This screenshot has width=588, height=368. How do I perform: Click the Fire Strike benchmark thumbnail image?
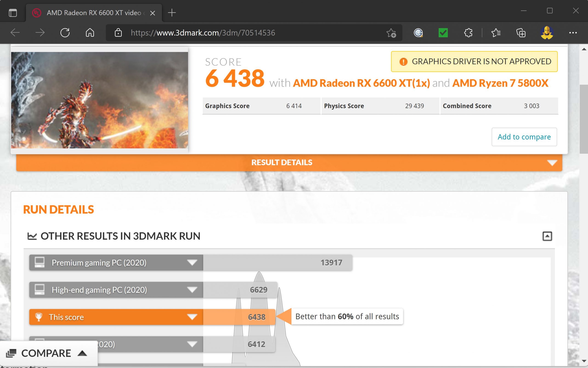pos(99,100)
